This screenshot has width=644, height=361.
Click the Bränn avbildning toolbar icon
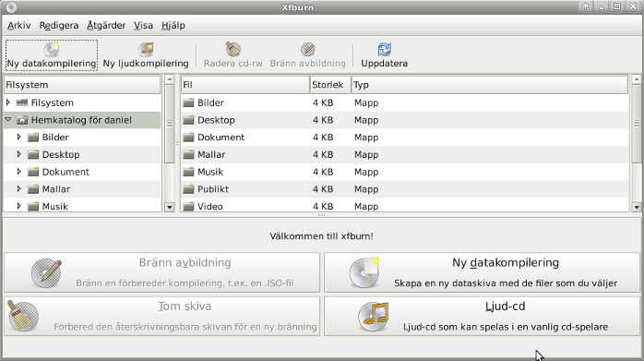coord(307,49)
